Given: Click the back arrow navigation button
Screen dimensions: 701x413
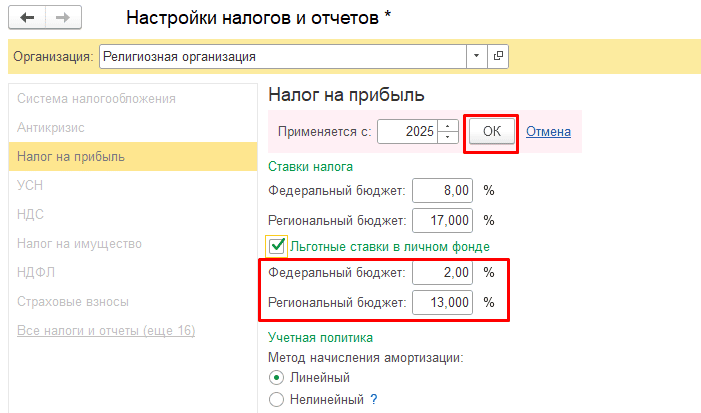Looking at the screenshot, I should point(27,18).
